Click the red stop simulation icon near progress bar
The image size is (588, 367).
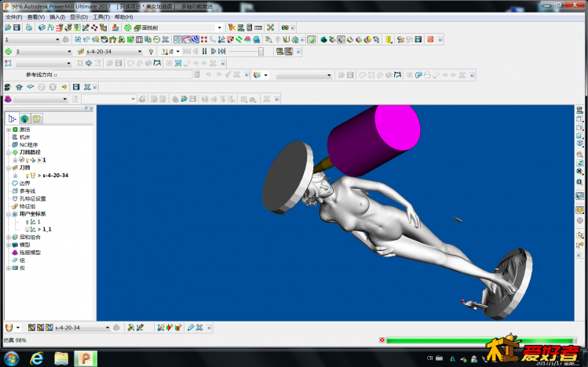[x=382, y=340]
